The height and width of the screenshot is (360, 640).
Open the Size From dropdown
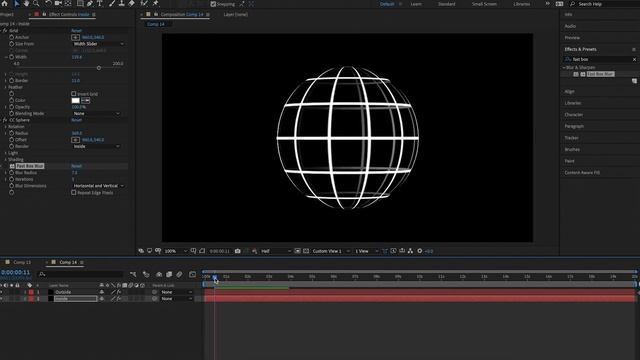[98, 44]
